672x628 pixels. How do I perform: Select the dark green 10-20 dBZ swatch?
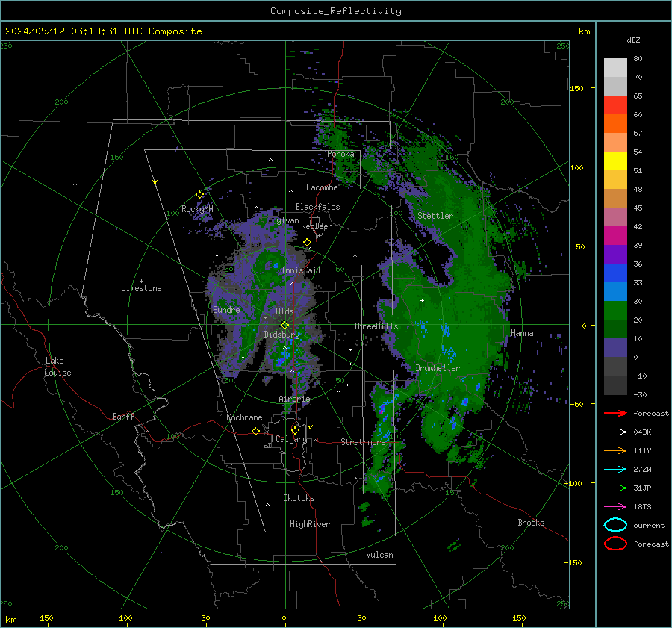pyautogui.click(x=615, y=329)
